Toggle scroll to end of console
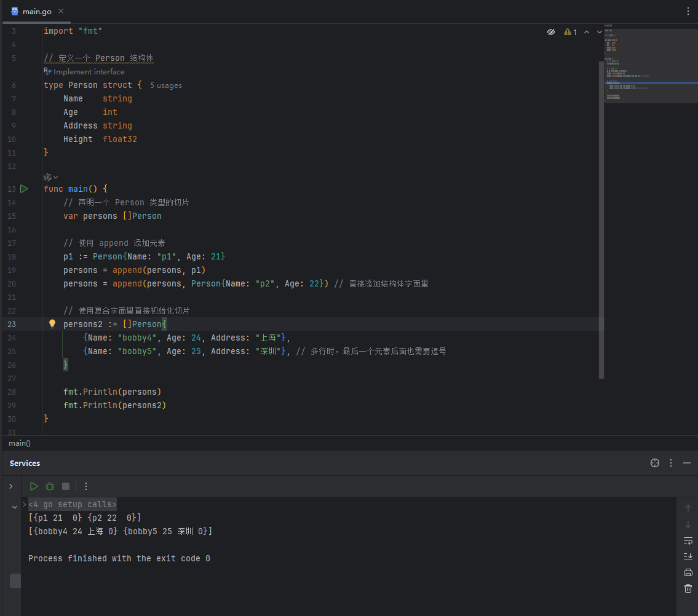The image size is (698, 616). (x=688, y=556)
